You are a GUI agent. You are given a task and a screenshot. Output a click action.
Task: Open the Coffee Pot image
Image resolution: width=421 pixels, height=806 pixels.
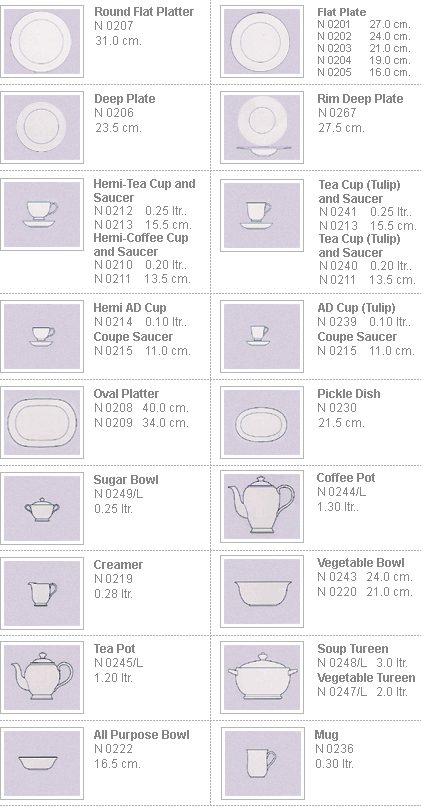(x=262, y=506)
